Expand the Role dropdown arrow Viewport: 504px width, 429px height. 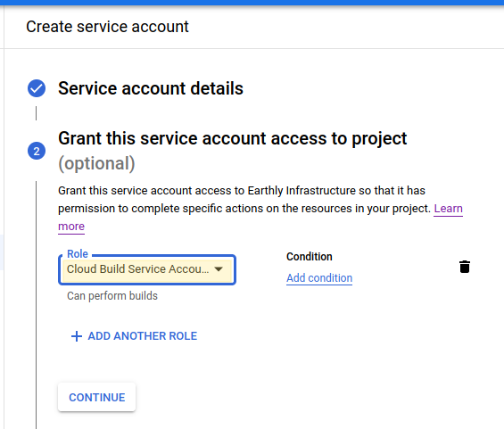(x=219, y=269)
